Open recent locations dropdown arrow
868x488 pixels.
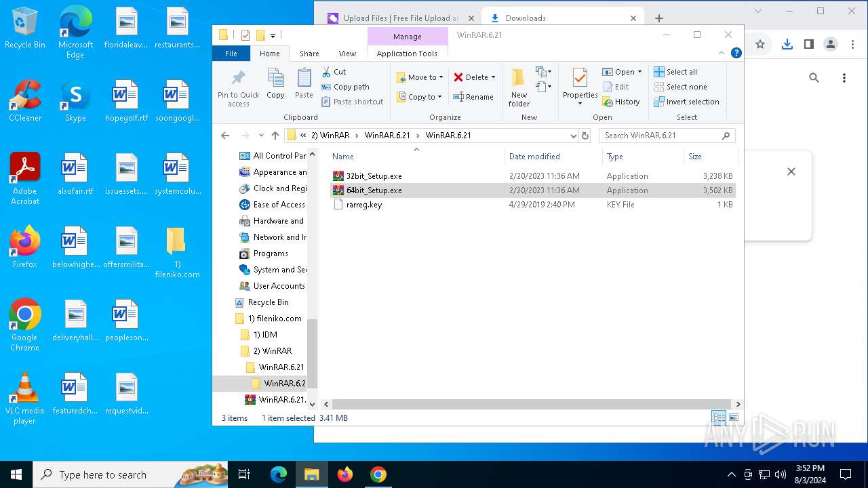coord(261,136)
